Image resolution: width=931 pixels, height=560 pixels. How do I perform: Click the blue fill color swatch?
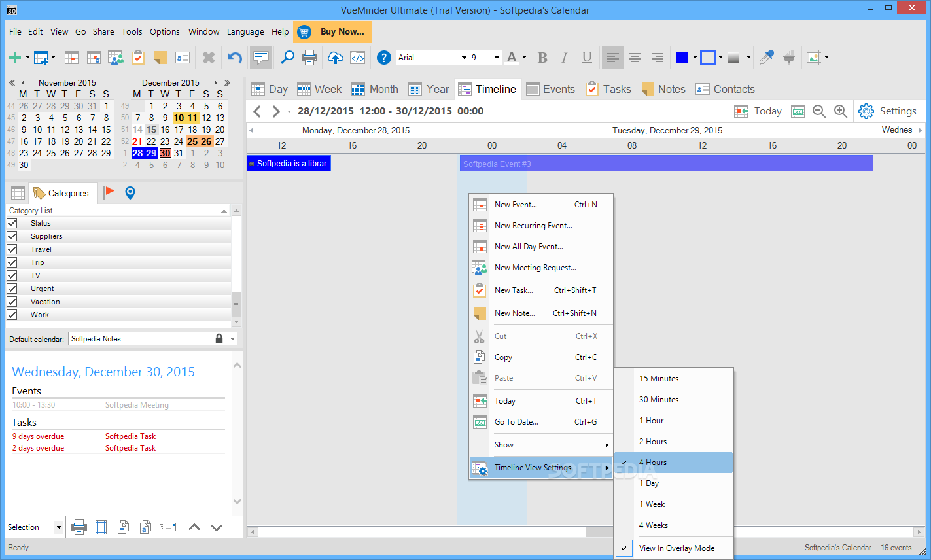pyautogui.click(x=682, y=58)
